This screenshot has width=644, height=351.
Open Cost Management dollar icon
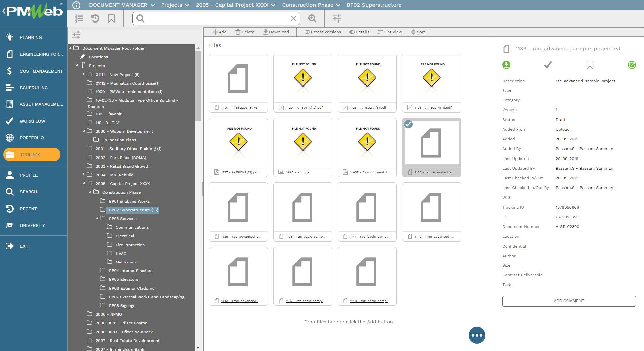pyautogui.click(x=10, y=71)
